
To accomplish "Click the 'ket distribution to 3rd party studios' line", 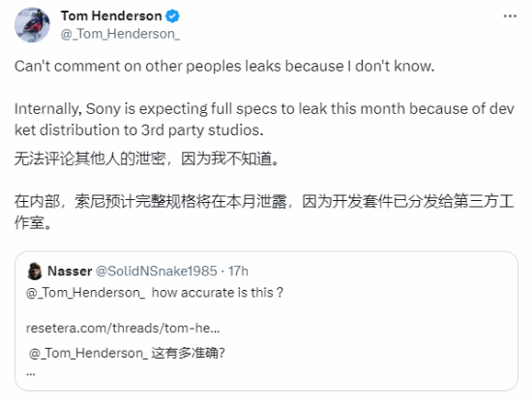I will coord(138,130).
